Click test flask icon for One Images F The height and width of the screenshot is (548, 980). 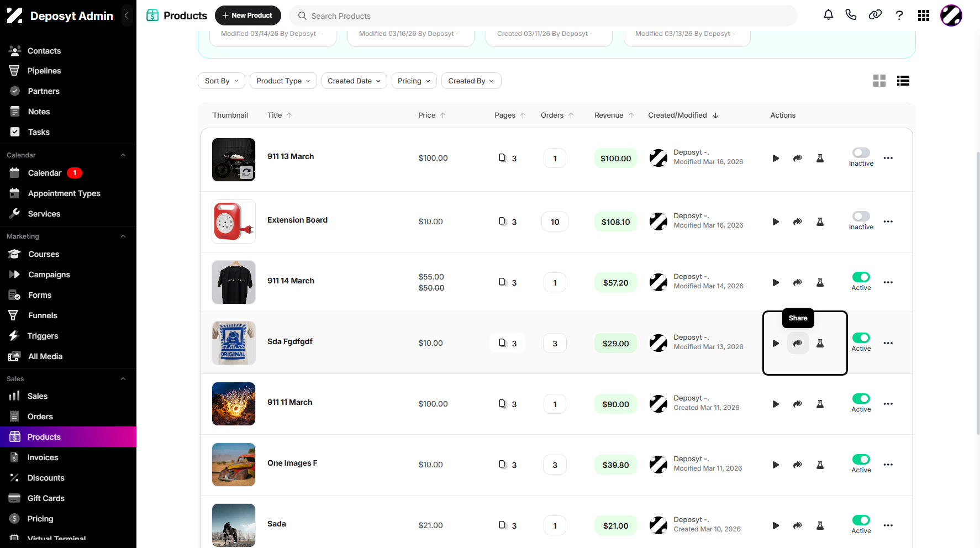click(x=820, y=465)
